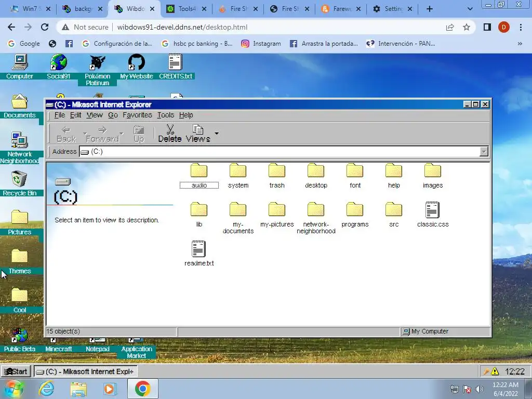Open the Application Market shortcut
Viewport: 532px width, 399px height.
click(x=137, y=348)
